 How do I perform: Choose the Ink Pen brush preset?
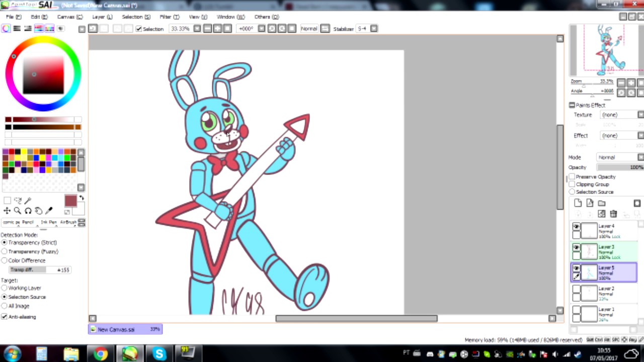49,222
